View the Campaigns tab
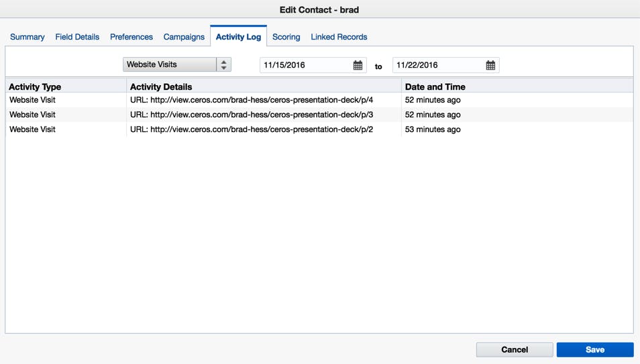 tap(184, 37)
